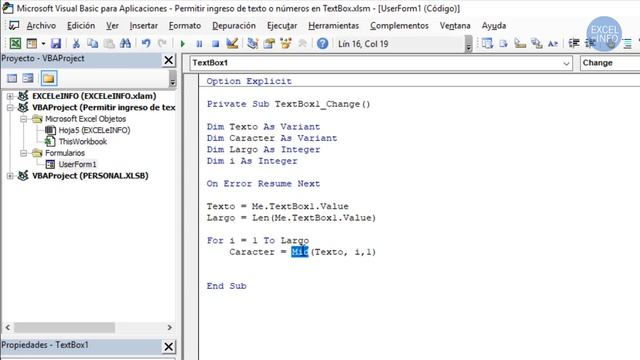This screenshot has width=640, height=360.
Task: Toggle Folders in the Project panel
Action: pos(49,78)
